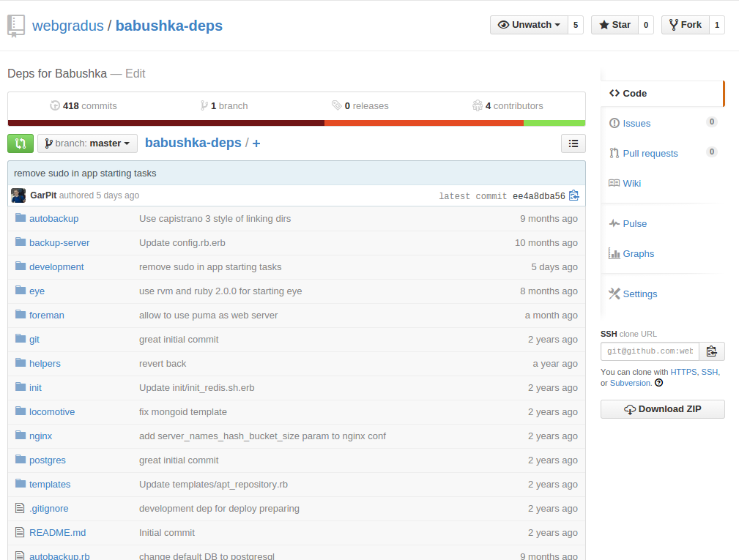The image size is (739, 560).
Task: Open the branch: master dropdown
Action: tap(88, 143)
